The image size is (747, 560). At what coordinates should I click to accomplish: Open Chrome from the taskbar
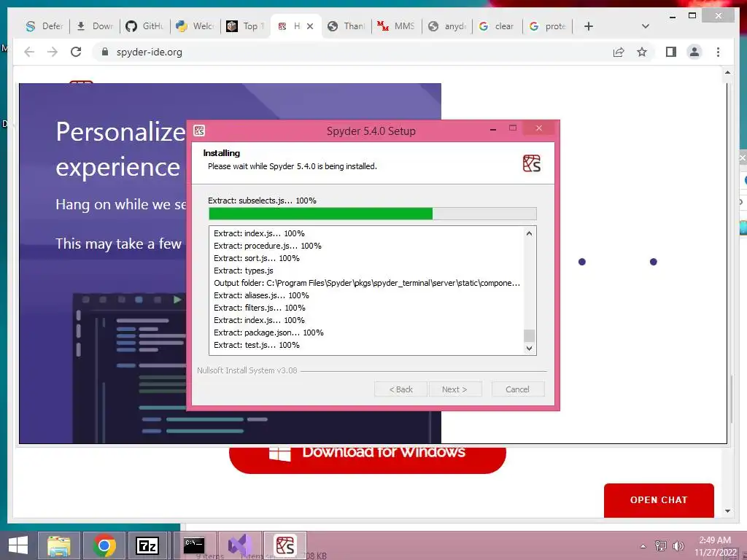104,545
